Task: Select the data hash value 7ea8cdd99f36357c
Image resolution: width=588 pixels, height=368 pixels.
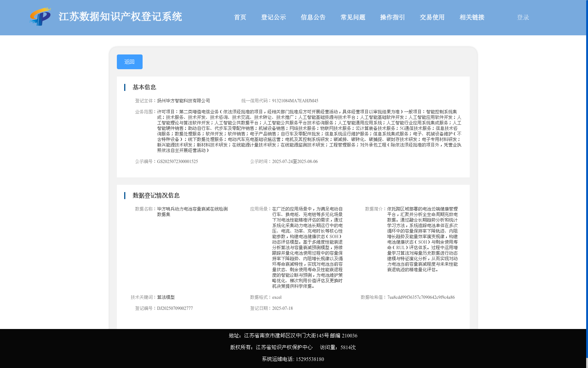Action: click(421, 297)
